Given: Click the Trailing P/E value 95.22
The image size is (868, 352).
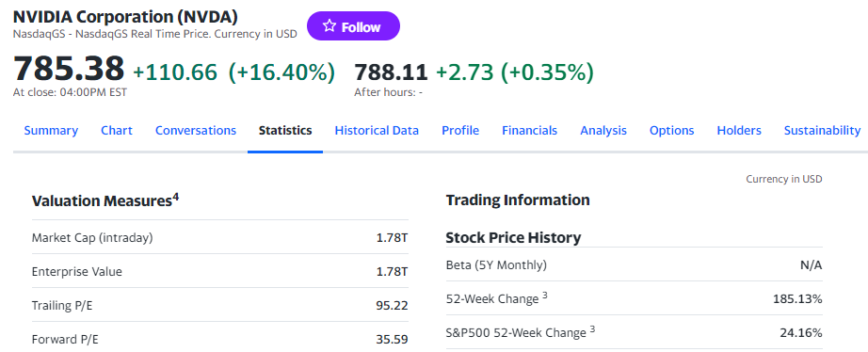Looking at the screenshot, I should (x=392, y=306).
